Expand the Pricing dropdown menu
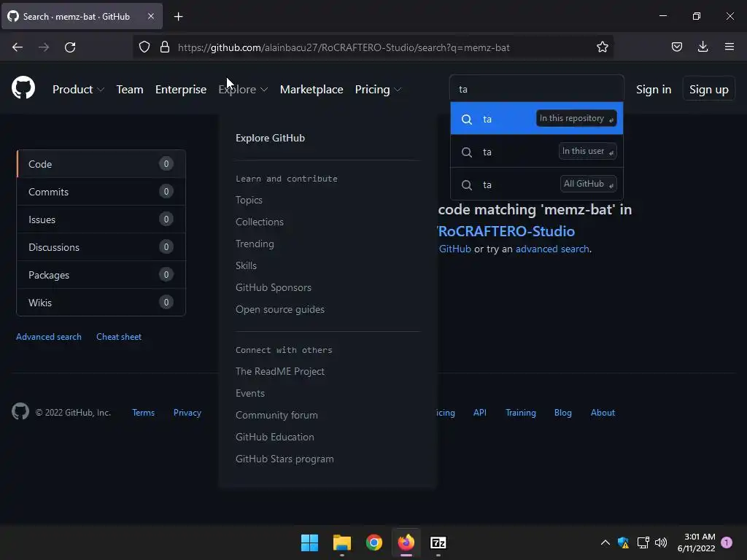 coord(379,90)
